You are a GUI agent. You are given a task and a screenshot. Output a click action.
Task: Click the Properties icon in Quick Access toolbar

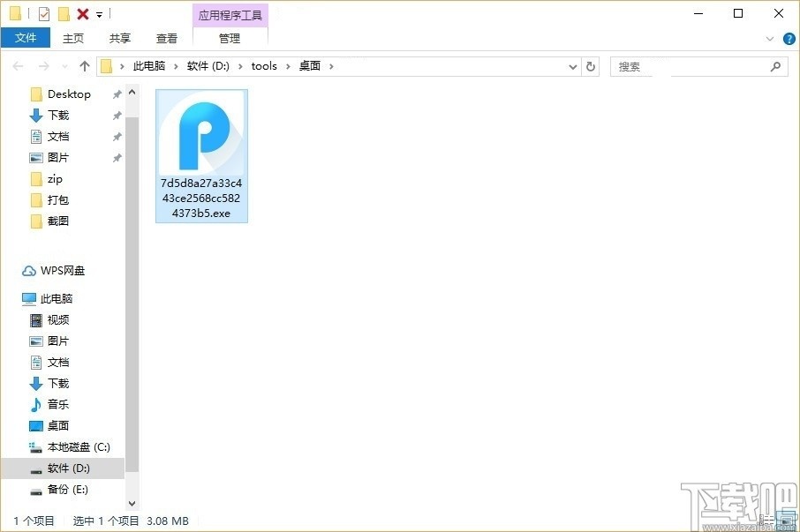click(44, 13)
